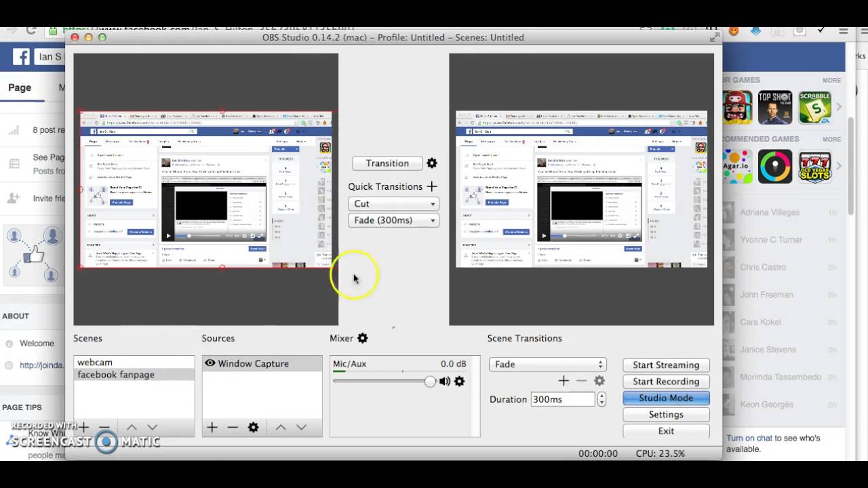The width and height of the screenshot is (868, 488).
Task: Remove selected scene with minus icon
Action: click(104, 428)
